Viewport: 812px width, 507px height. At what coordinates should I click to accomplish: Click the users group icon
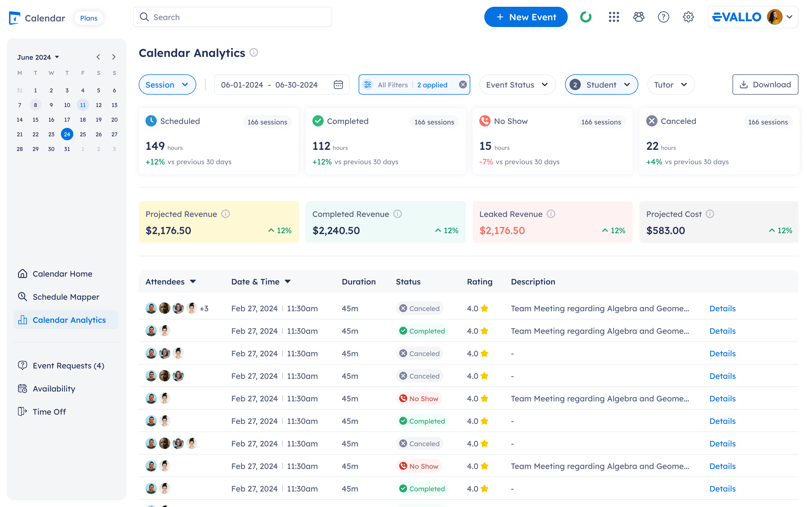(639, 17)
